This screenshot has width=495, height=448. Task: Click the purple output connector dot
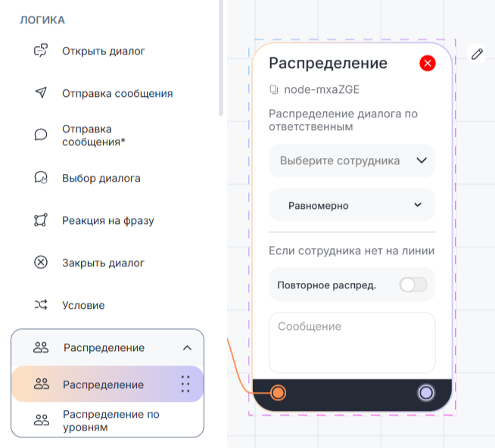click(x=426, y=393)
